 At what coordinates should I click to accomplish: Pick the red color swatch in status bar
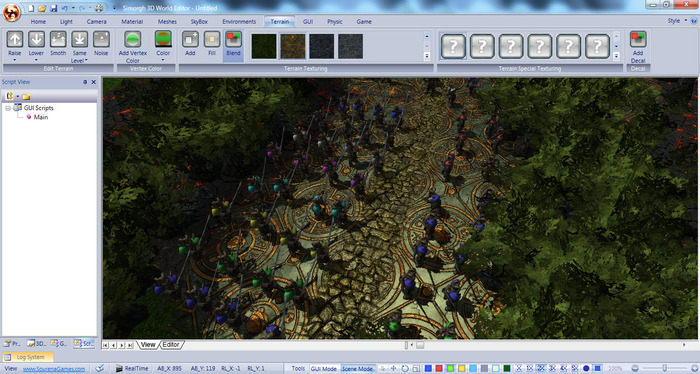[439, 369]
